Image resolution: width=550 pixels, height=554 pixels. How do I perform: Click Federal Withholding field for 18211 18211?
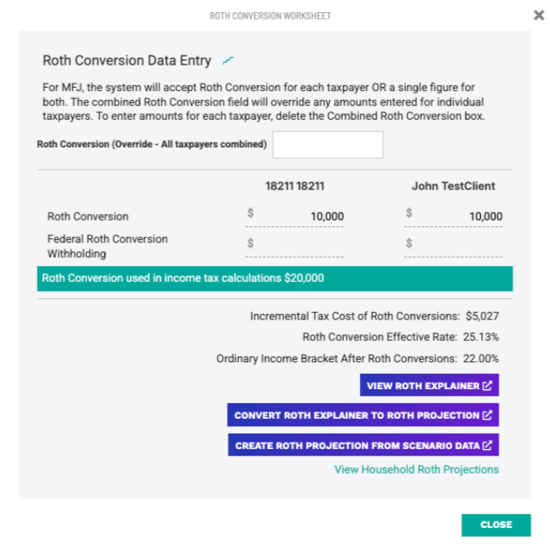tap(295, 246)
